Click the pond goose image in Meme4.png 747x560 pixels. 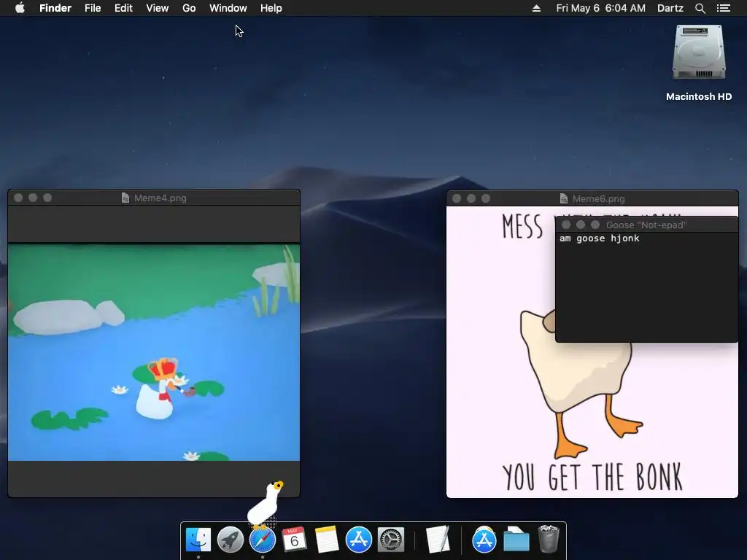click(x=154, y=352)
